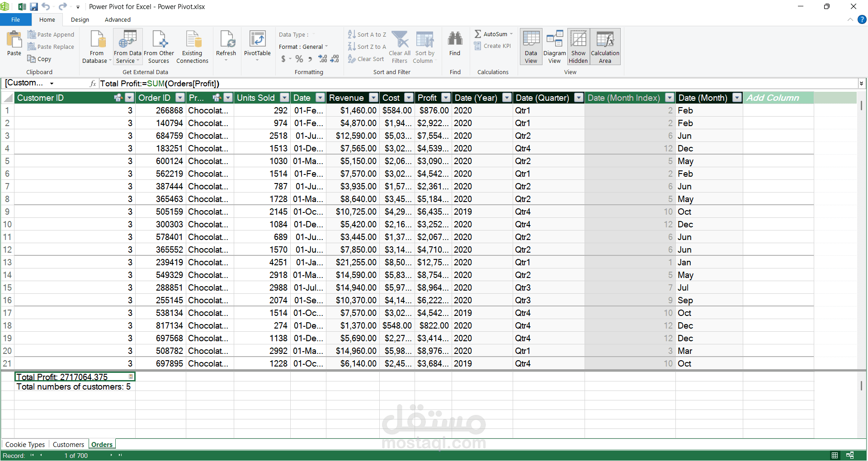Open the Cookie Types sheet tab
Viewport: 868px width, 461px height.
[25, 444]
